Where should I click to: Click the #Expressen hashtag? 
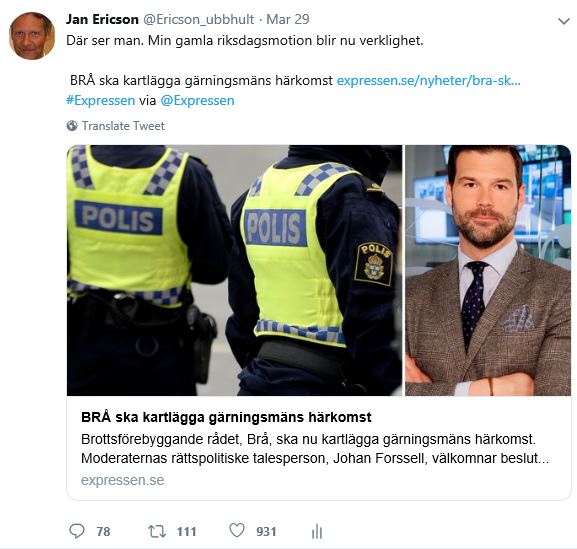(x=100, y=100)
